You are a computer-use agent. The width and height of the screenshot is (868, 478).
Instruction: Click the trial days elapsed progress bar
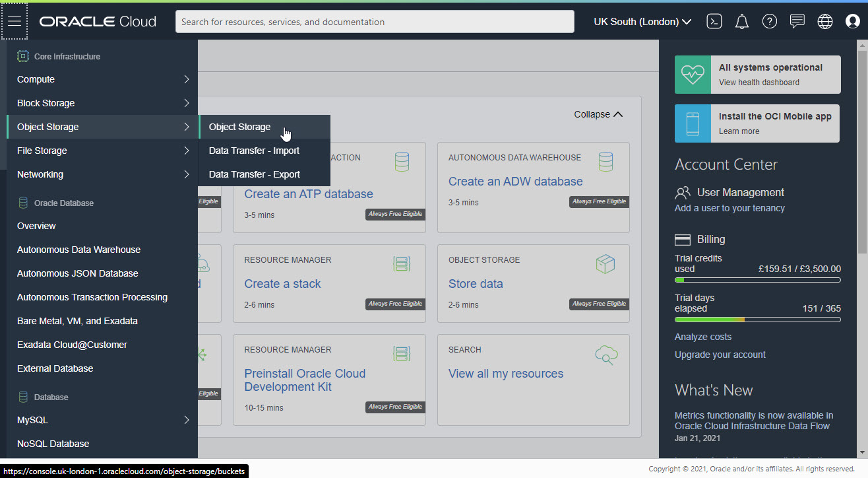point(758,320)
